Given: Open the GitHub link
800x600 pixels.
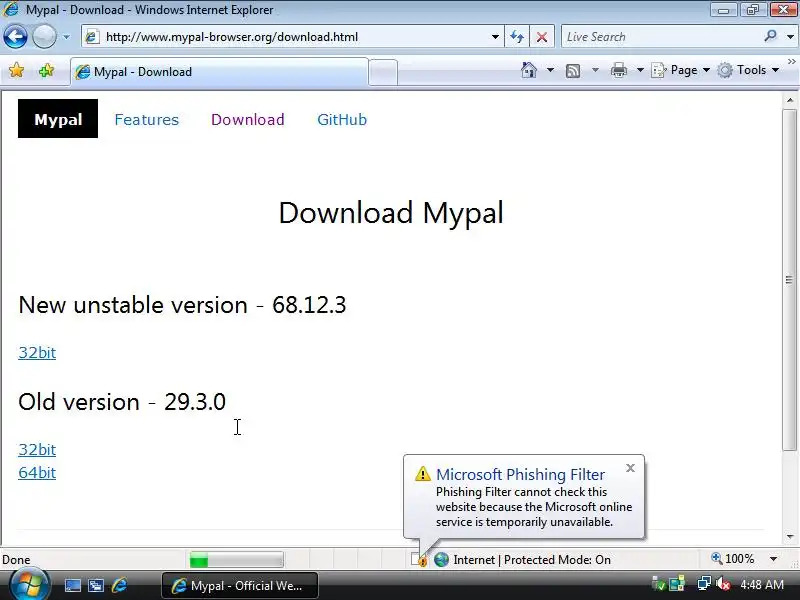Looking at the screenshot, I should click(x=342, y=119).
